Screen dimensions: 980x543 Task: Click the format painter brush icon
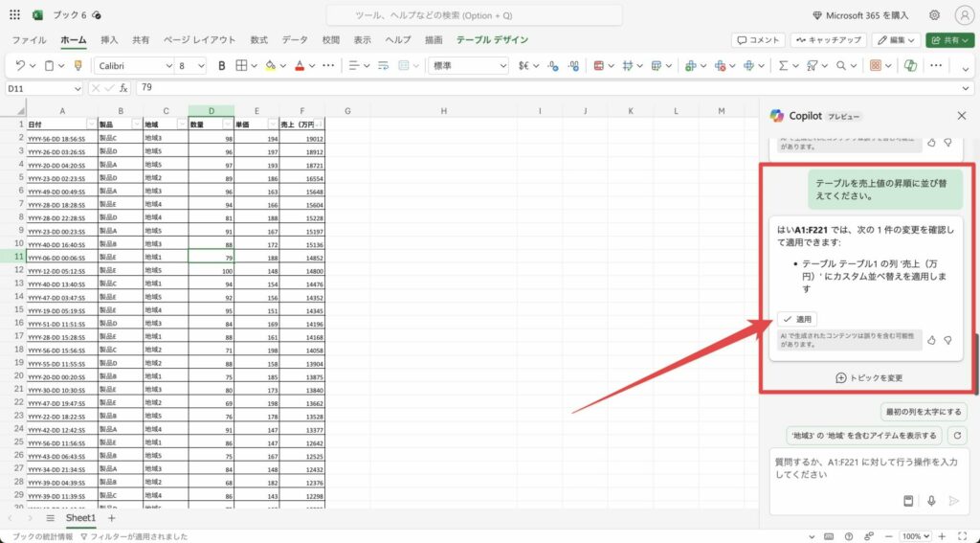78,66
